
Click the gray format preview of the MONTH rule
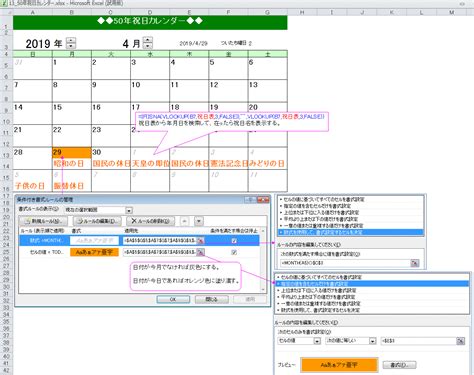[94, 240]
